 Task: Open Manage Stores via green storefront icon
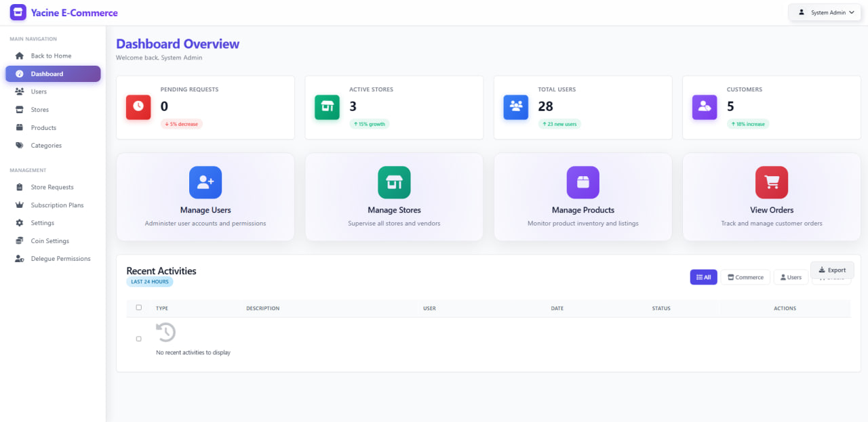point(394,182)
